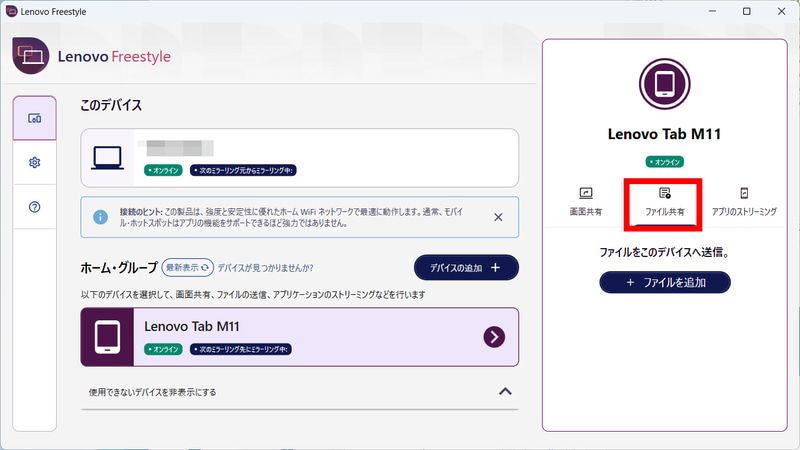800x450 pixels.
Task: Click the Lenovo Freestyle title bar app icon
Action: 11,11
